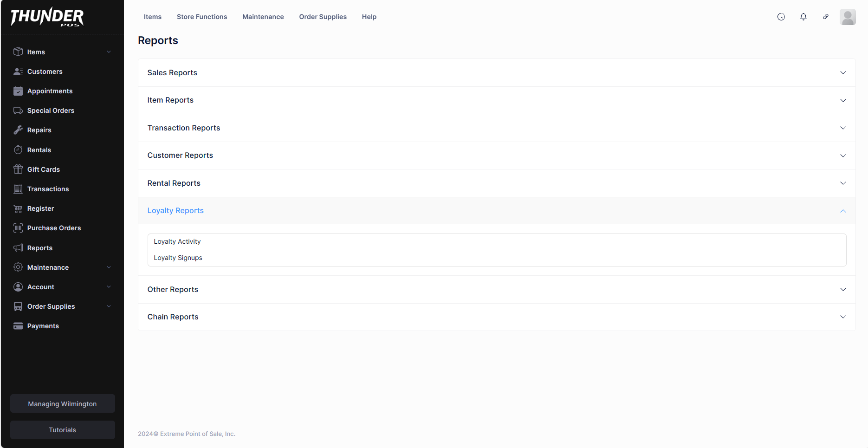Image resolution: width=868 pixels, height=448 pixels.
Task: Open the Store Functions top menu
Action: click(202, 17)
